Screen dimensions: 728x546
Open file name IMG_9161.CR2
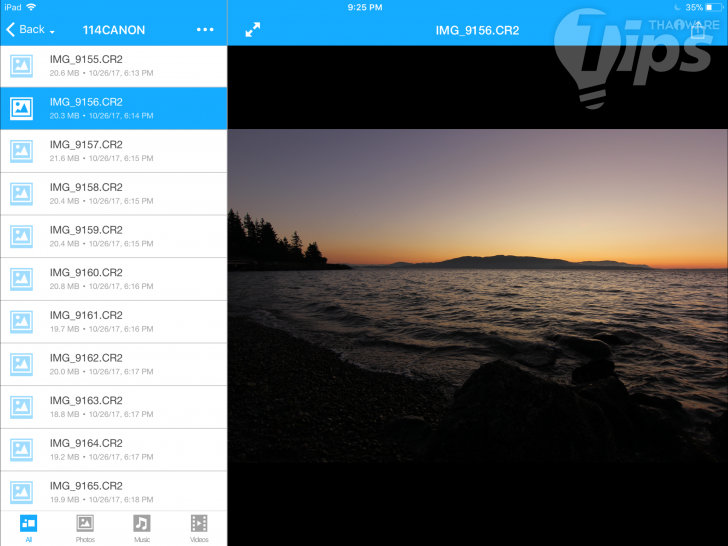(86, 315)
